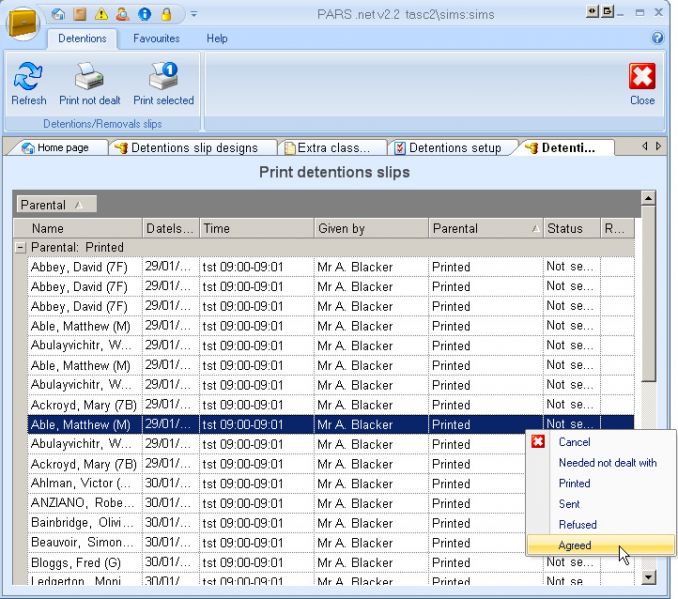This screenshot has width=678, height=599.
Task: Switch to the Favourites ribbon tab
Action: pos(156,38)
